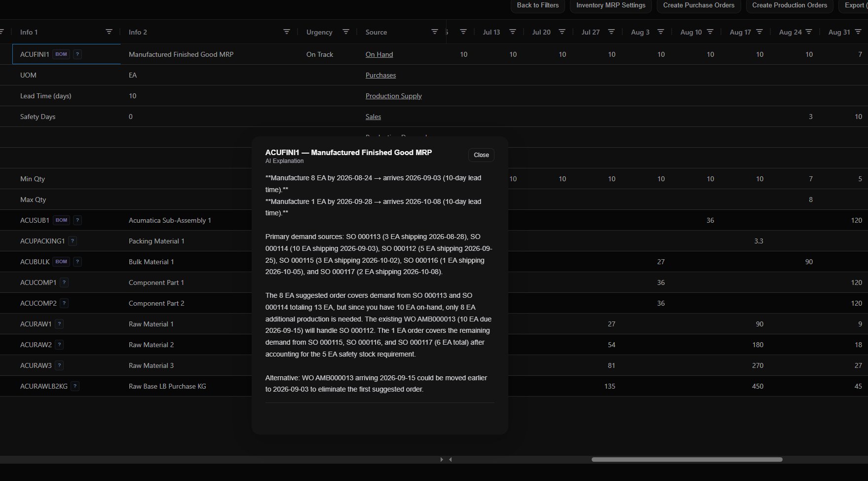Click the BOM badge on the ACUBULK row
The width and height of the screenshot is (868, 481).
pyautogui.click(x=61, y=262)
